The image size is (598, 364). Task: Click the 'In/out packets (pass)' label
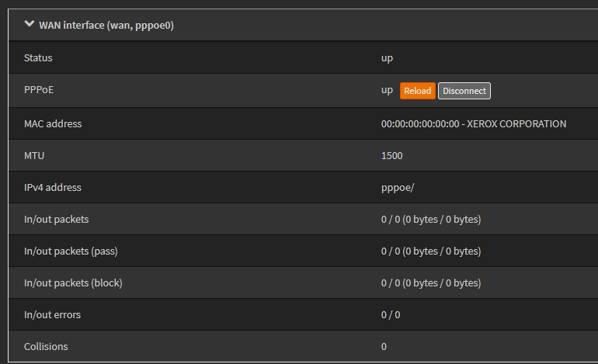[71, 251]
